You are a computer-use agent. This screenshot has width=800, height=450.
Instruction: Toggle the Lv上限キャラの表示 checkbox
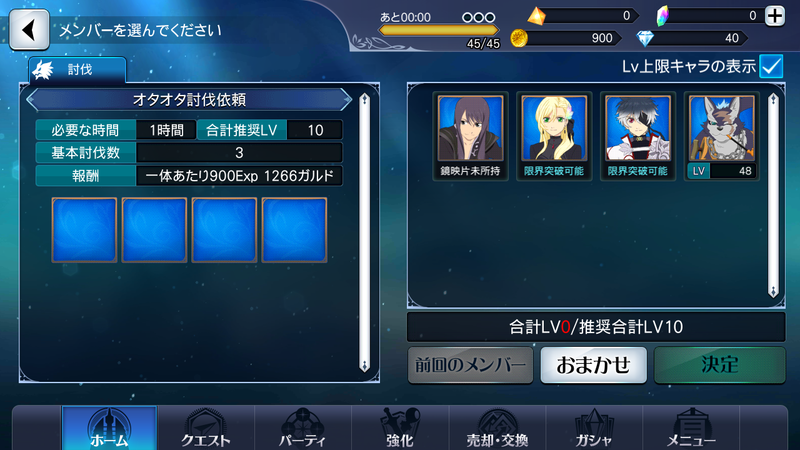[x=771, y=66]
